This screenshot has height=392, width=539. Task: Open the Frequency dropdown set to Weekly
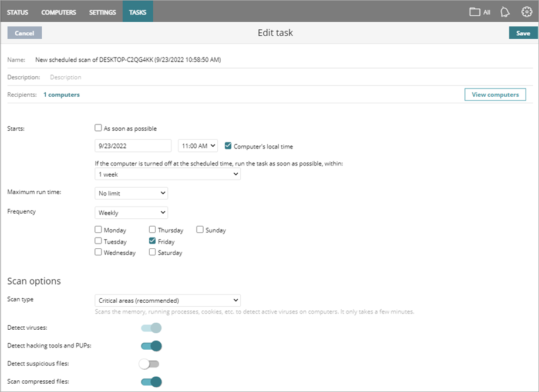pos(131,212)
